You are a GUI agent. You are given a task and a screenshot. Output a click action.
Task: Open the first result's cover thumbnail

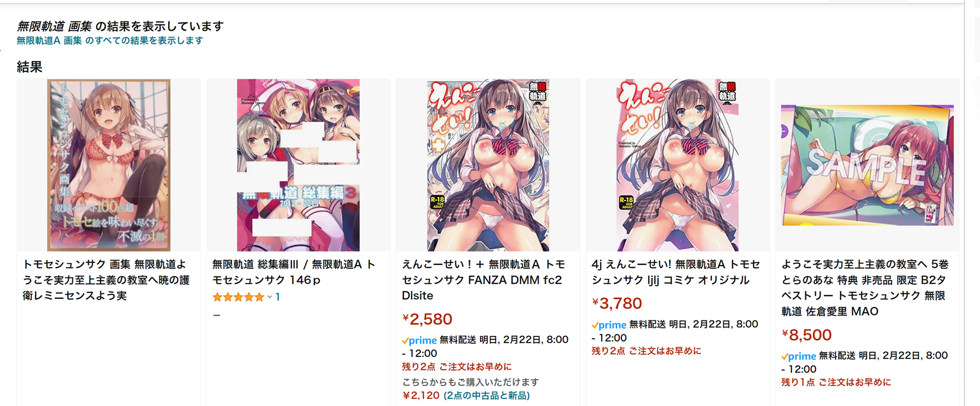pos(109,165)
